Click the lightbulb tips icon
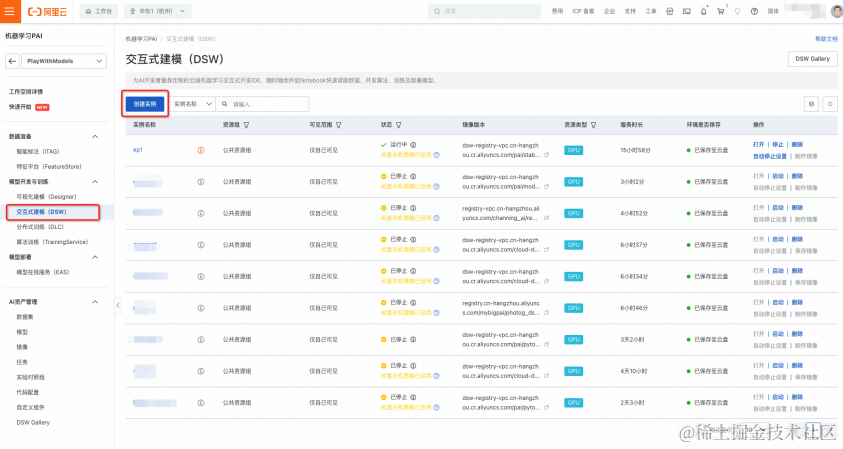The height and width of the screenshot is (449, 843). (737, 11)
